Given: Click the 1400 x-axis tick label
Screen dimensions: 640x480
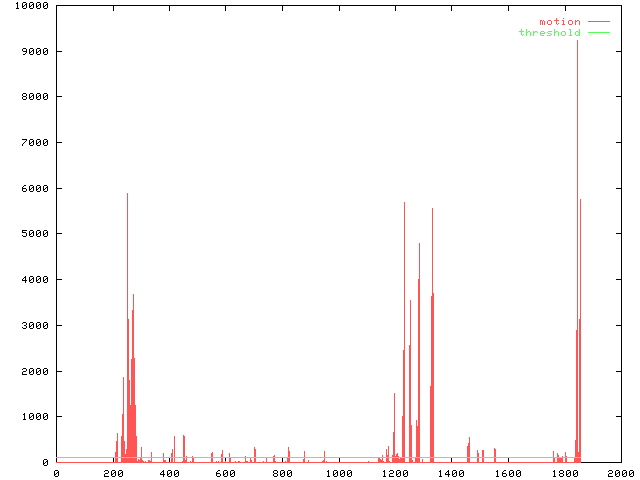Looking at the screenshot, I should coord(451,473).
